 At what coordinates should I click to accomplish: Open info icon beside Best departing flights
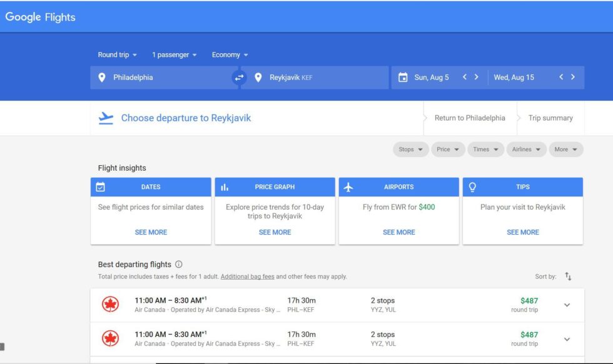pos(179,265)
